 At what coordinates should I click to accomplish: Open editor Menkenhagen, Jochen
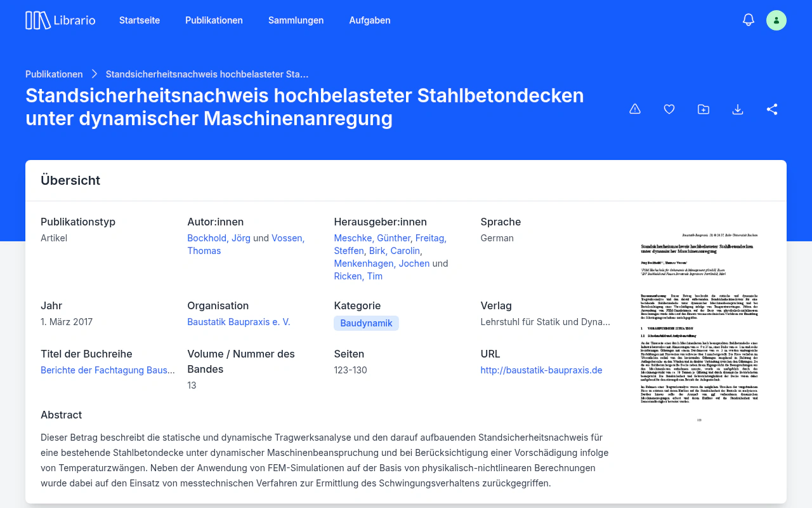tap(381, 264)
